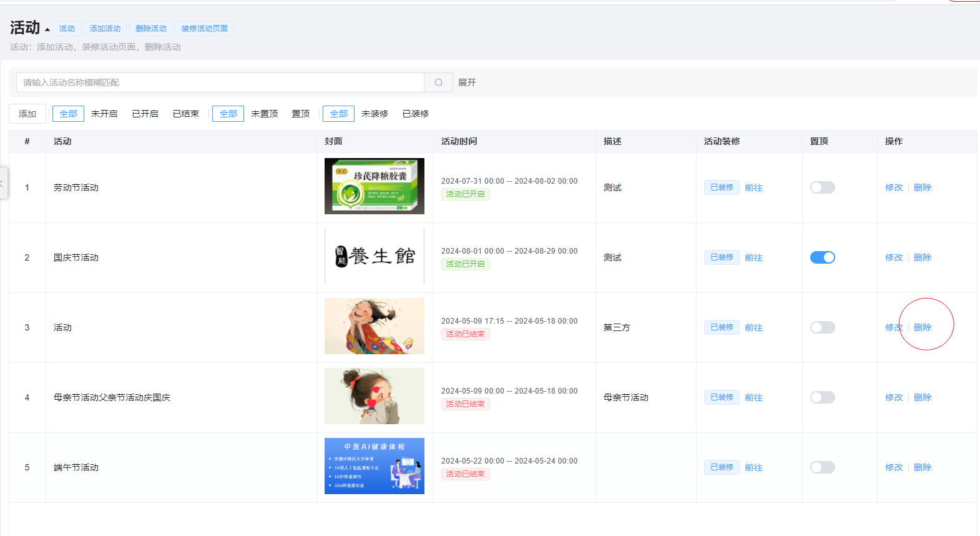Click 已装修 tag in 国庆节活动 row
The width and height of the screenshot is (980, 536).
[722, 257]
